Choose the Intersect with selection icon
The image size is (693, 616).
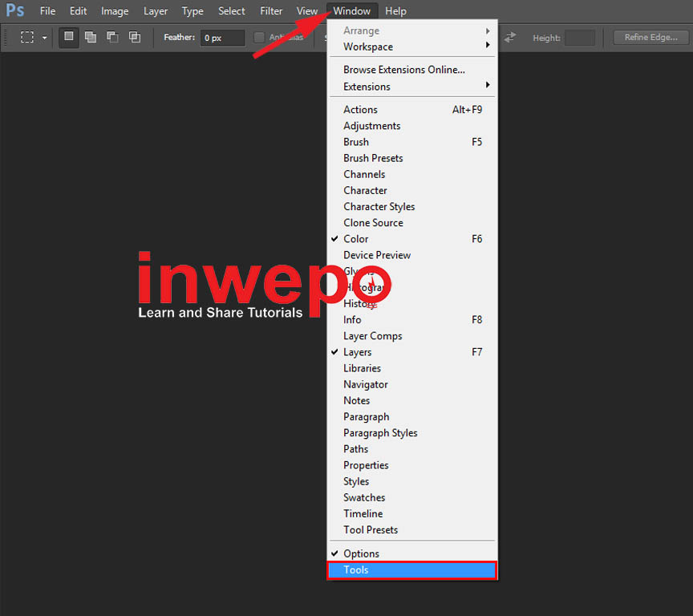coord(135,37)
